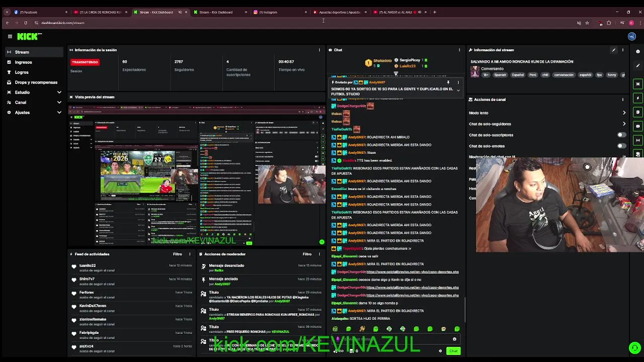The image size is (644, 362).
Task: Collapse the chat leaderboard arrow
Action: (x=396, y=73)
